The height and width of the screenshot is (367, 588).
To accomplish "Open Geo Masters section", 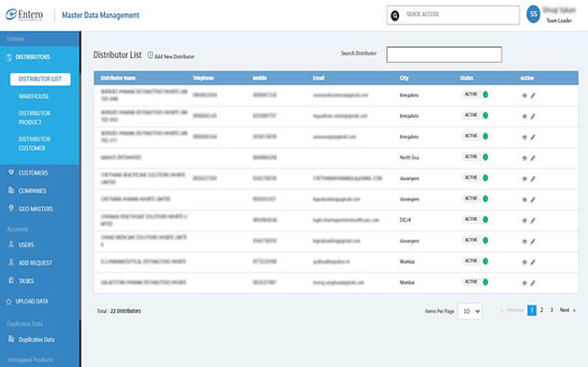I will [36, 209].
